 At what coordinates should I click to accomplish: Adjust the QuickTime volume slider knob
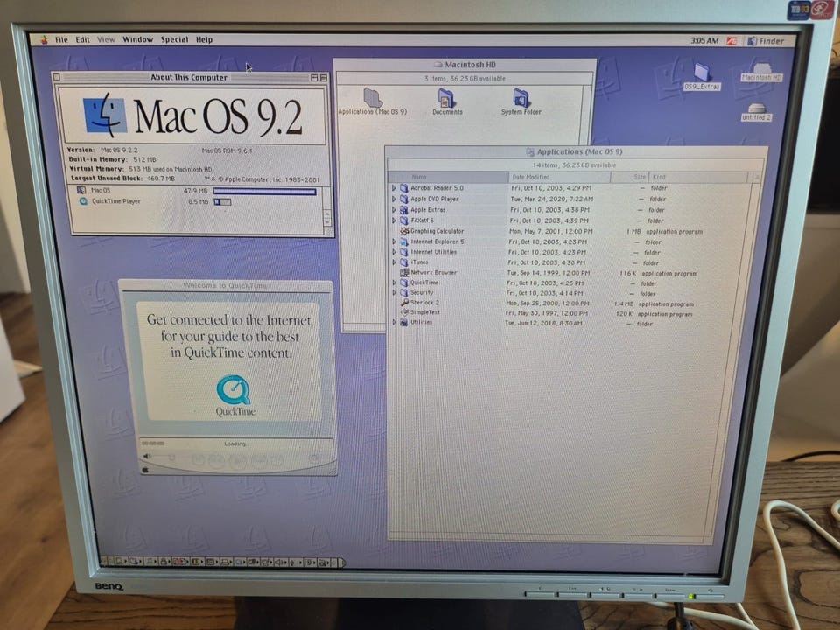pyautogui.click(x=171, y=458)
